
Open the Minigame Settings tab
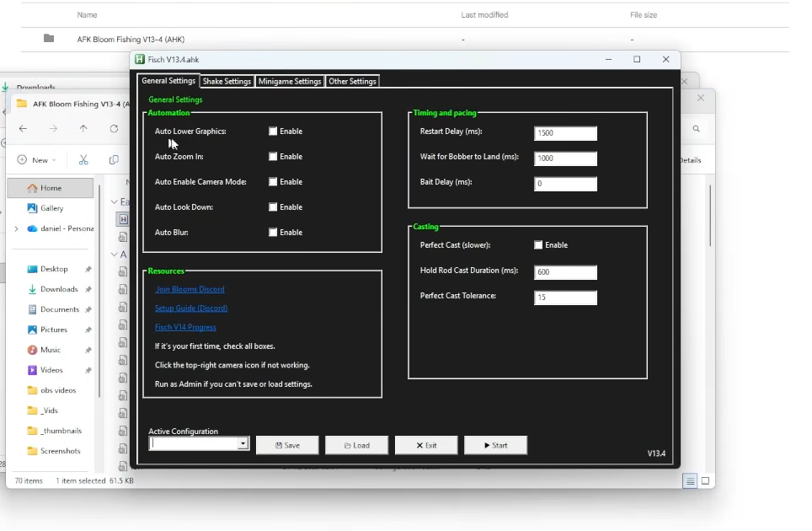[x=290, y=81]
